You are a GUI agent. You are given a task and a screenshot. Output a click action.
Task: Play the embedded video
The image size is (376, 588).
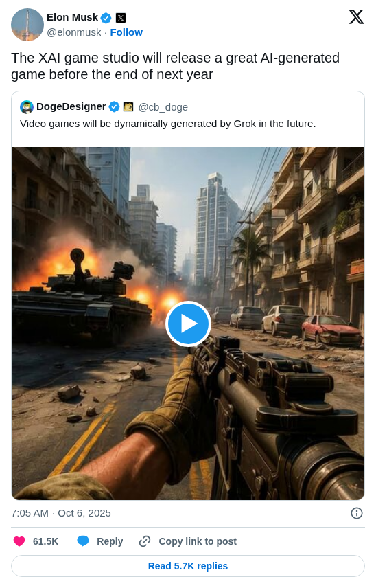(x=188, y=324)
